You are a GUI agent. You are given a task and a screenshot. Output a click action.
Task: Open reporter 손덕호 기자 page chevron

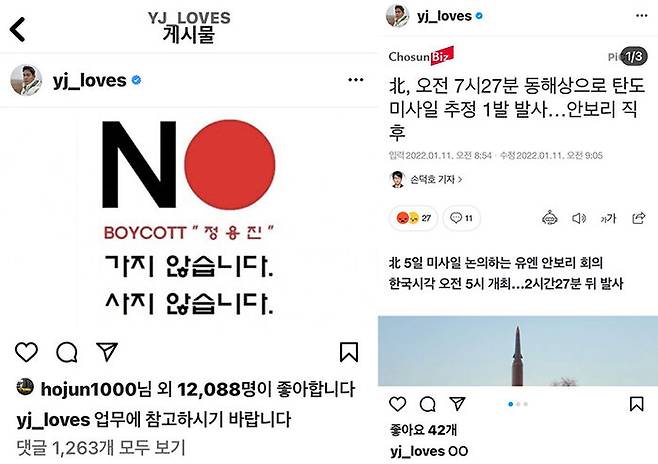coord(460,180)
